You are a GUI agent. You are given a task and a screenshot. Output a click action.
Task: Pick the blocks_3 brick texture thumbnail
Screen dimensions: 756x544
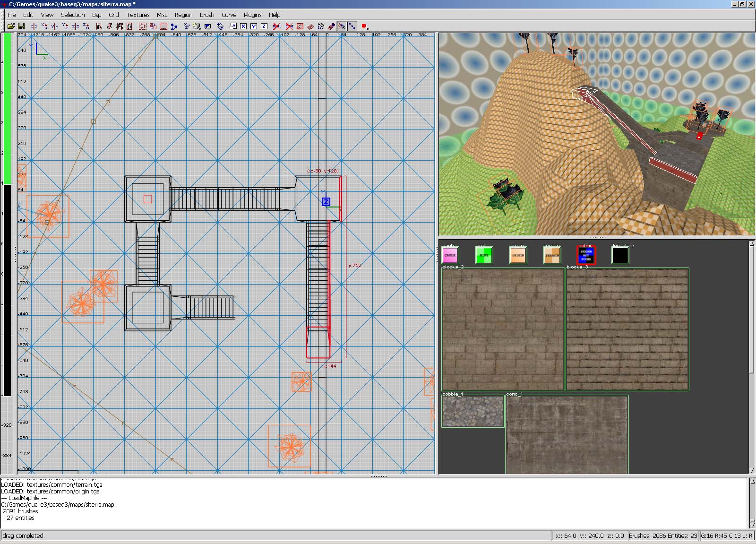627,329
